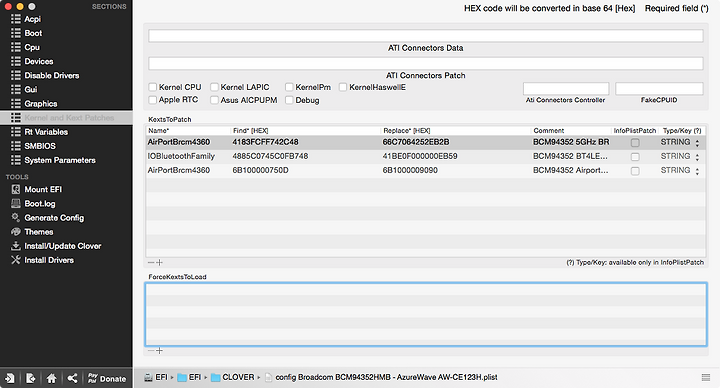Select the 6B1000009090 Replace cell
720x388 pixels.
[x=410, y=170]
